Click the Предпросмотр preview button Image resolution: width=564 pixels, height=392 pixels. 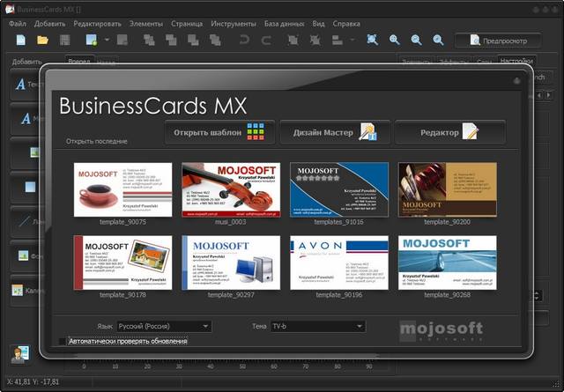click(x=498, y=41)
